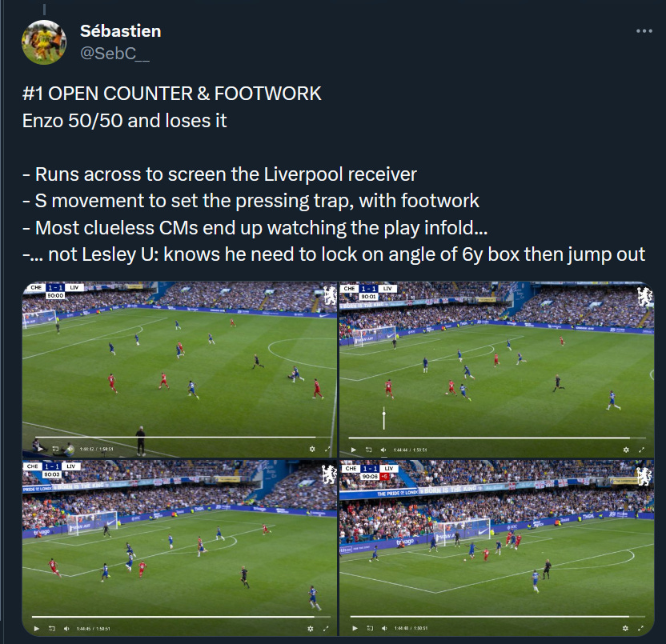
Task: Click fullscreen icon in top-right image
Action: click(x=641, y=450)
